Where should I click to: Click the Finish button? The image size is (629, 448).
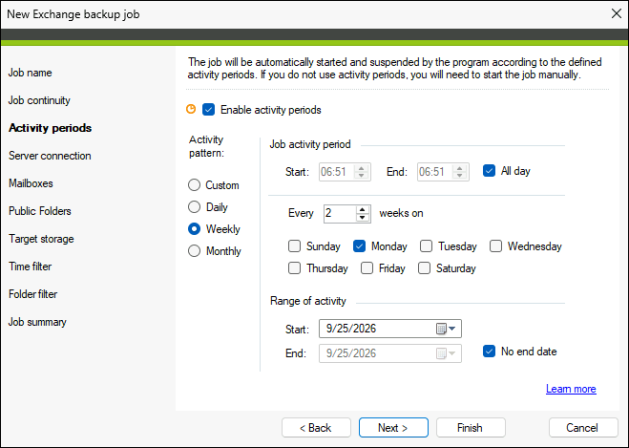471,428
